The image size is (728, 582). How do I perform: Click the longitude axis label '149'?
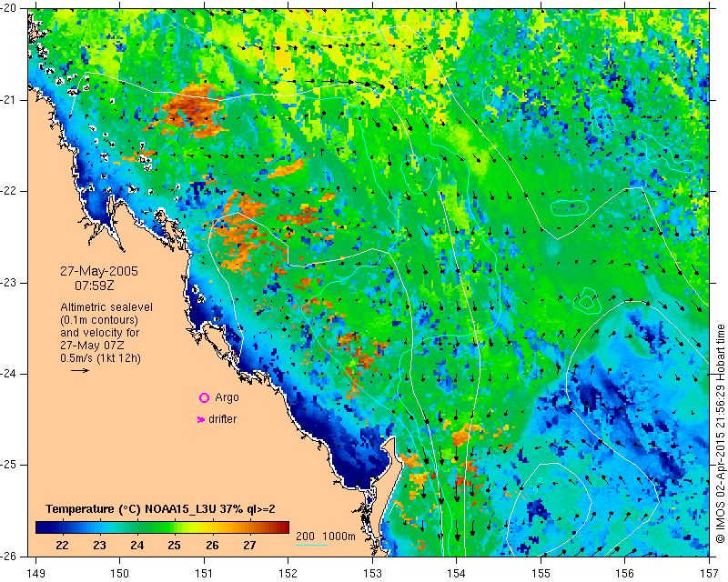36,574
